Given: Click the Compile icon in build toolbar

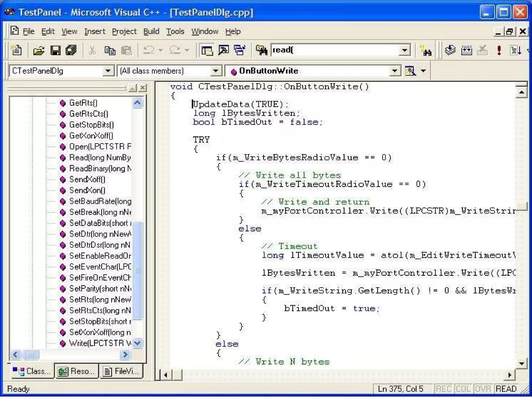Looking at the screenshot, I should pyautogui.click(x=450, y=50).
